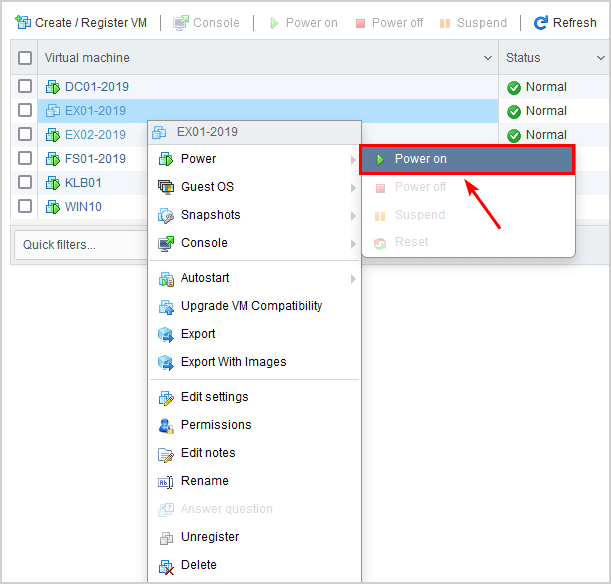Check the FS01-2019 row checkbox
Viewport: 611px width, 584px height.
click(x=25, y=158)
